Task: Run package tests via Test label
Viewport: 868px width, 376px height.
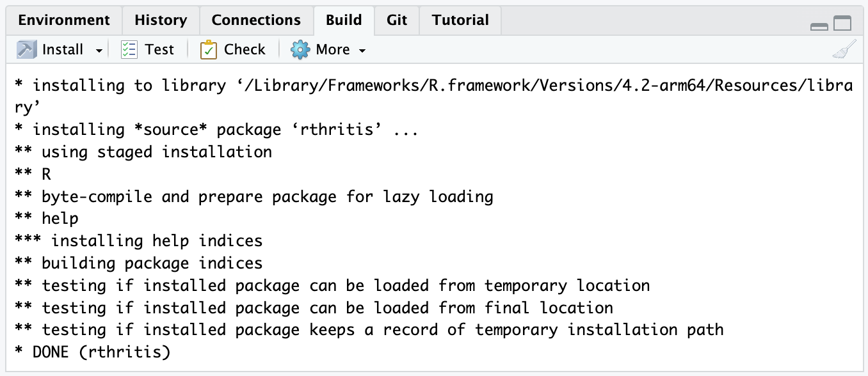Action: click(159, 50)
